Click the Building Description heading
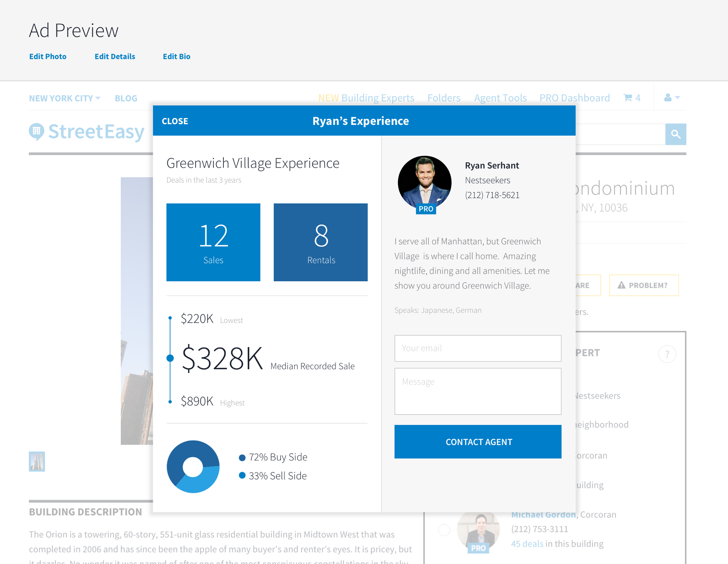Image resolution: width=728 pixels, height=564 pixels. click(85, 512)
